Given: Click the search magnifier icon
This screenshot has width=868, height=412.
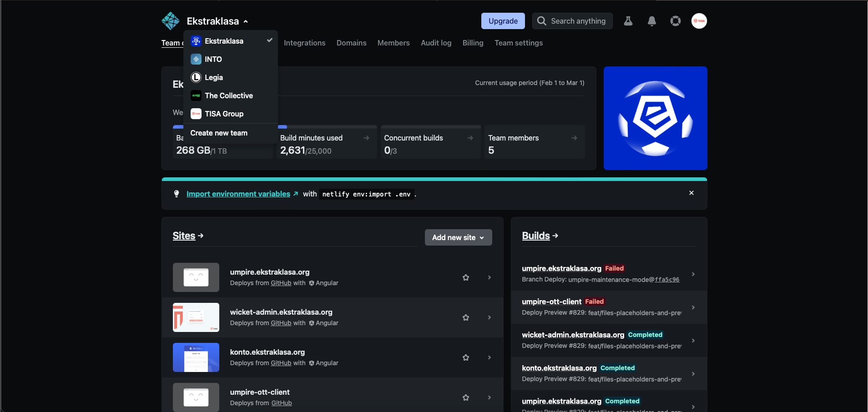Looking at the screenshot, I should click(x=541, y=21).
